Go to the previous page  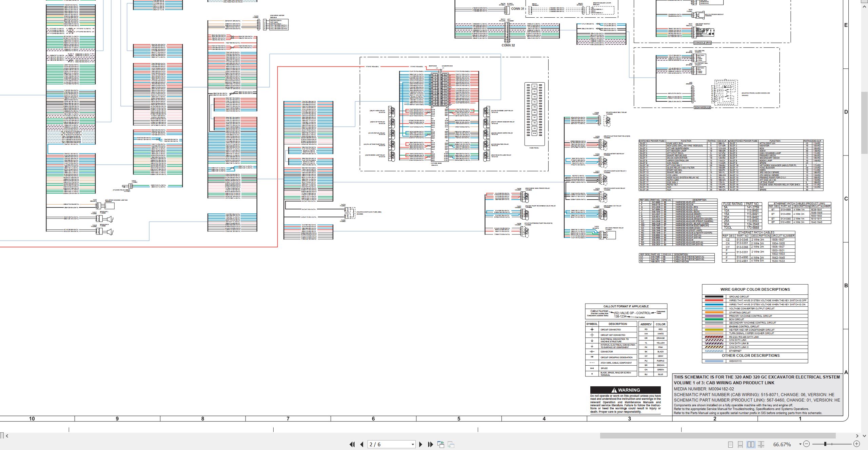tap(362, 444)
